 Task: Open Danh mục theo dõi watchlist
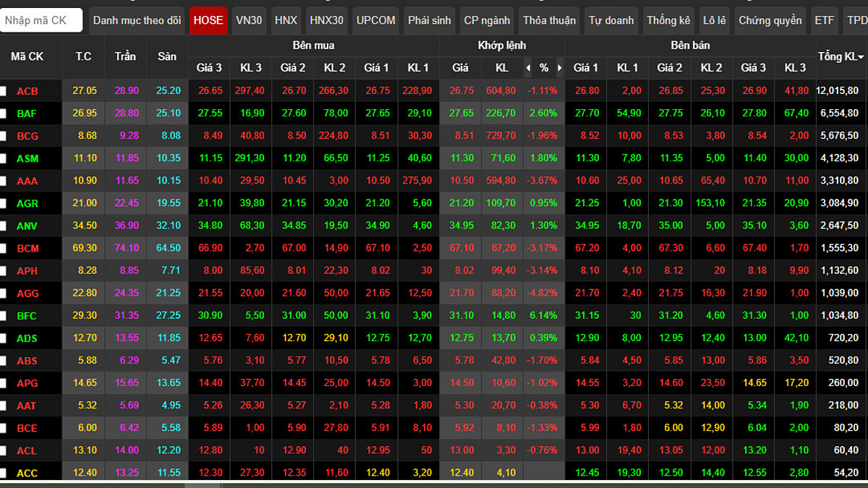click(x=137, y=20)
